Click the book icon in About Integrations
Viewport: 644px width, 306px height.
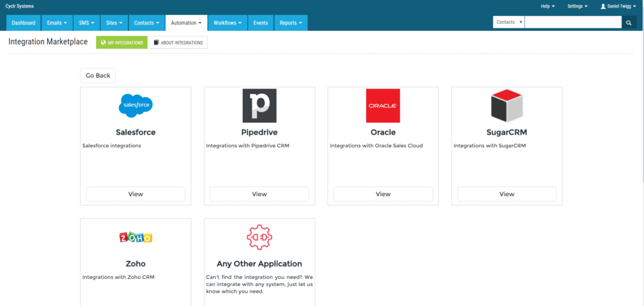tap(156, 42)
